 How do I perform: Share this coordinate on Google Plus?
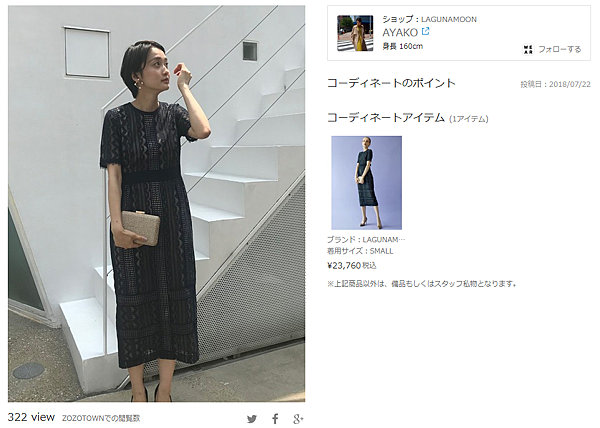point(298,419)
